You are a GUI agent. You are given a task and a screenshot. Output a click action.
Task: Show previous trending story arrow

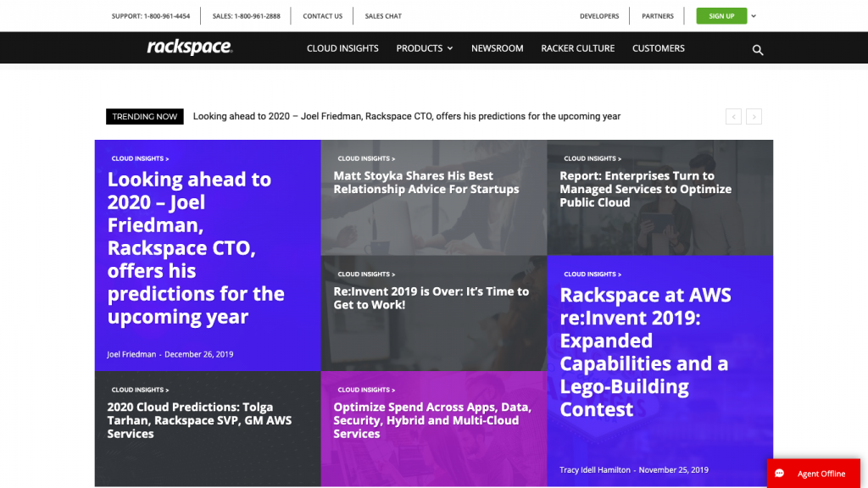[x=733, y=117]
